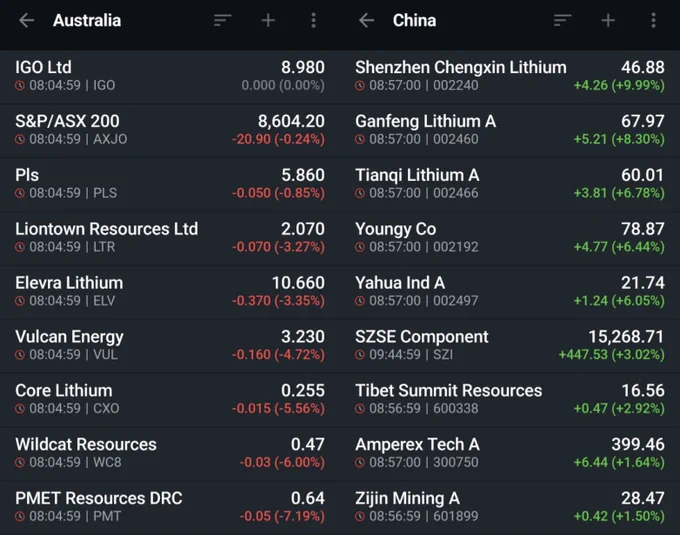This screenshot has width=680, height=535.
Task: Open Shenzhen Chengxin Lithium quote
Action: 510,76
